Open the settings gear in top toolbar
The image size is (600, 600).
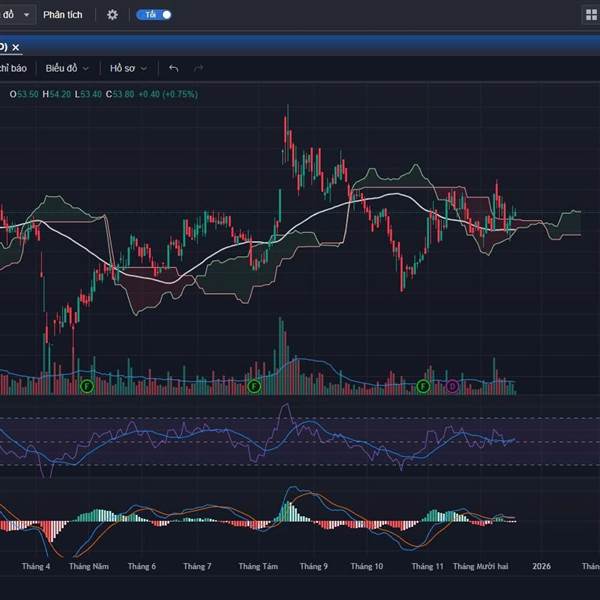(112, 15)
